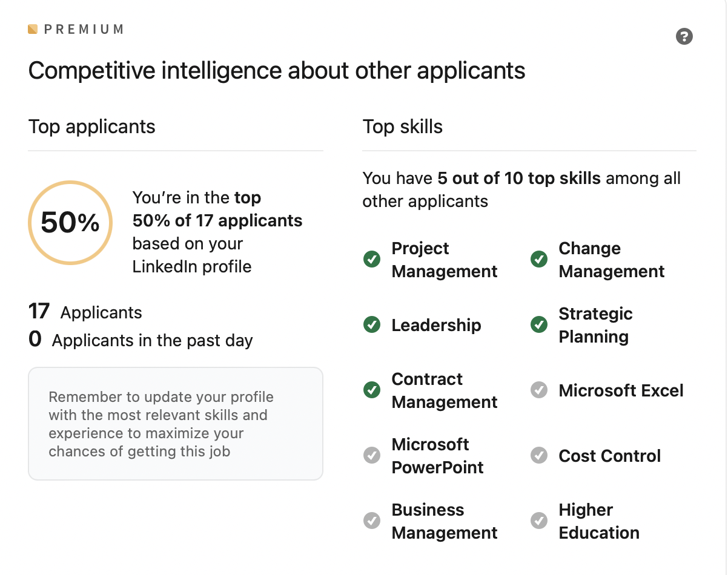This screenshot has height=575, width=728.
Task: Click the Leadership skill label
Action: (x=436, y=325)
